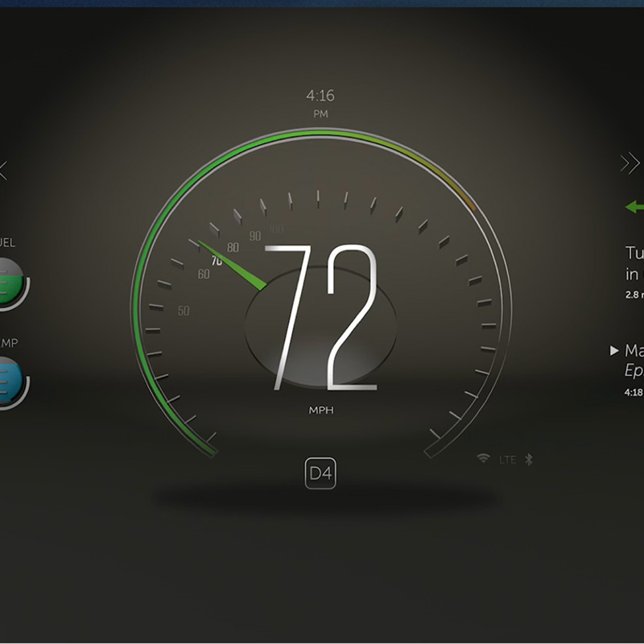Click the LTE network indicator
This screenshot has height=644, width=644.
[508, 460]
